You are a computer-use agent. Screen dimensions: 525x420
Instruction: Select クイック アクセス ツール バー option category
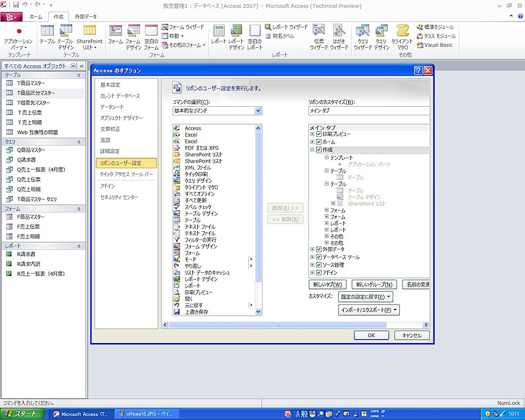[x=126, y=175]
